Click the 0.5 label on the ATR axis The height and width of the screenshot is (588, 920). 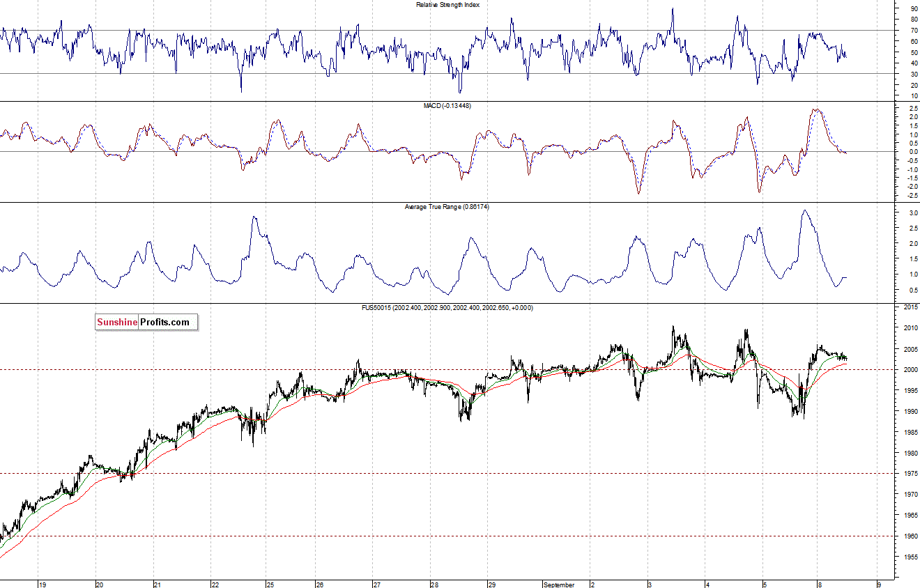[913, 289]
